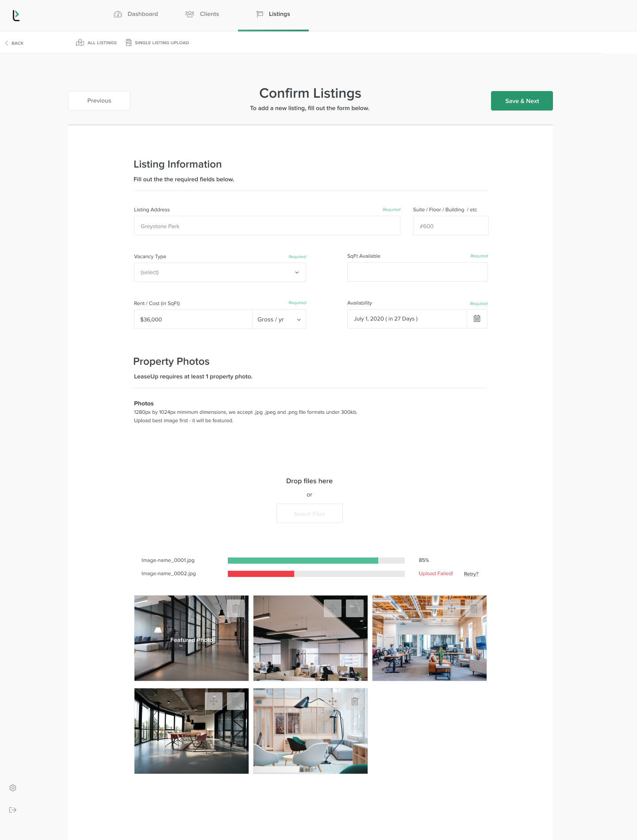
Task: Open the Availability calendar picker icon
Action: pos(477,319)
